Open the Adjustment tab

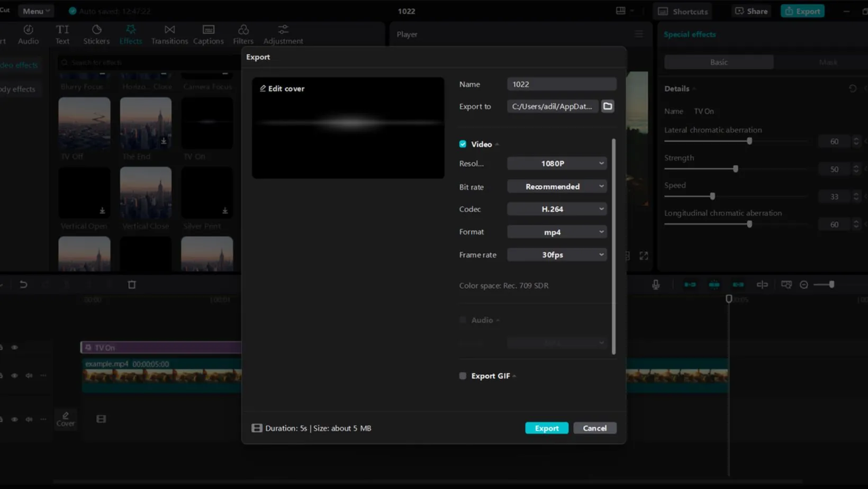[283, 34]
